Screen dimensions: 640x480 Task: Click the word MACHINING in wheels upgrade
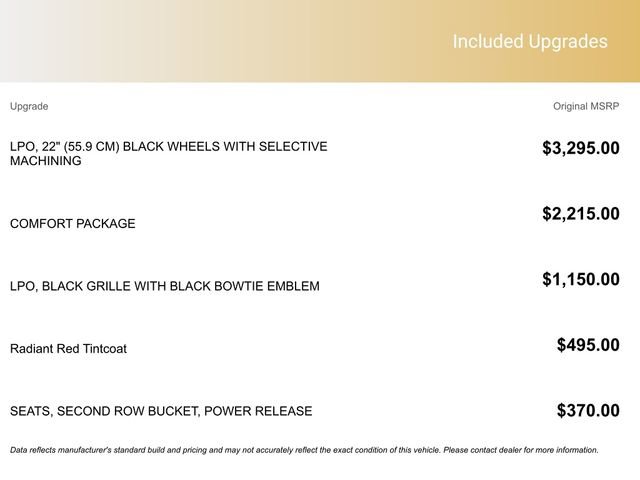point(46,161)
